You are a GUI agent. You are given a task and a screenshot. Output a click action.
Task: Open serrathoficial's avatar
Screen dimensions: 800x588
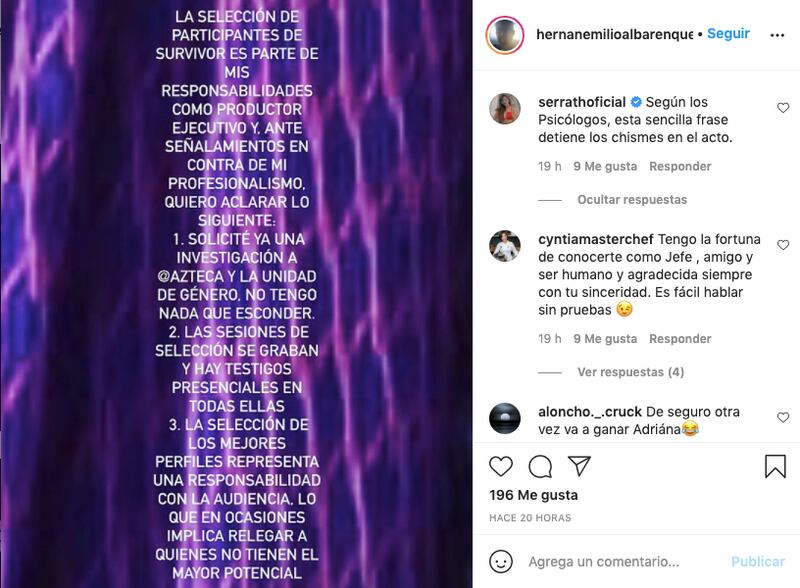tap(505, 109)
